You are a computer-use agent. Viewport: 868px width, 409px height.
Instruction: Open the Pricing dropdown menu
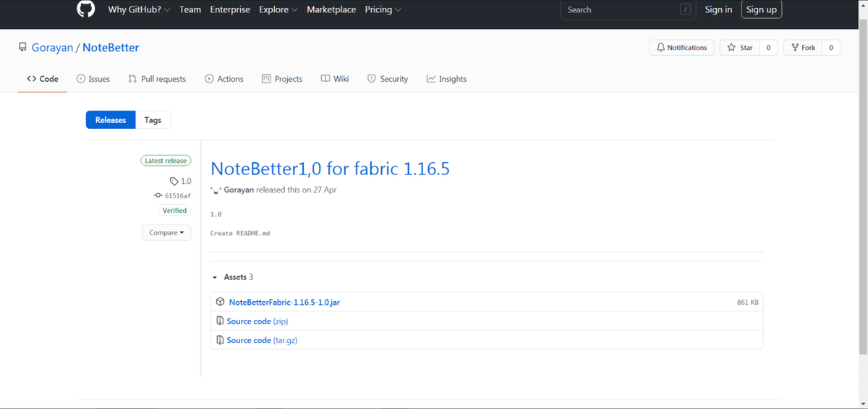[x=383, y=9]
